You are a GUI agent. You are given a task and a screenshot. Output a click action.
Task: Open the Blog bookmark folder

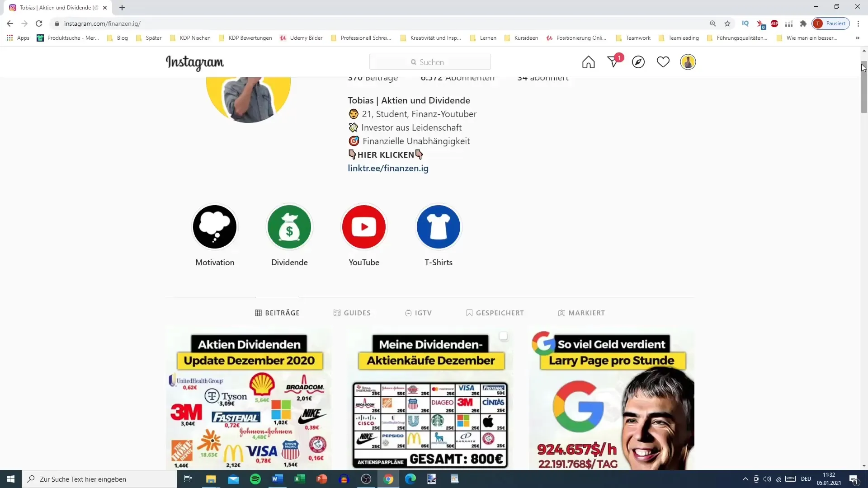coord(118,38)
